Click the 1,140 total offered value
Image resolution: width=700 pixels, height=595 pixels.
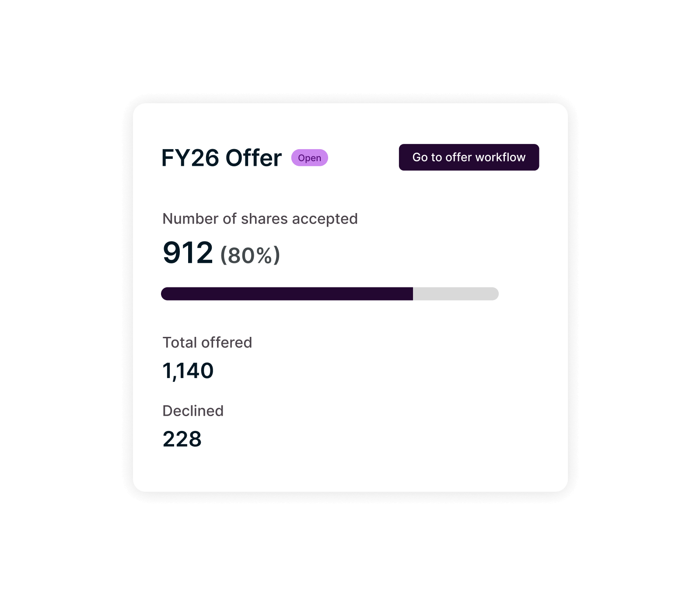coord(188,371)
